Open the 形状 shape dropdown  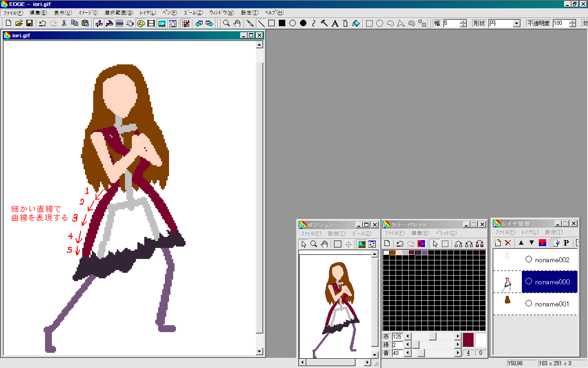coord(516,23)
